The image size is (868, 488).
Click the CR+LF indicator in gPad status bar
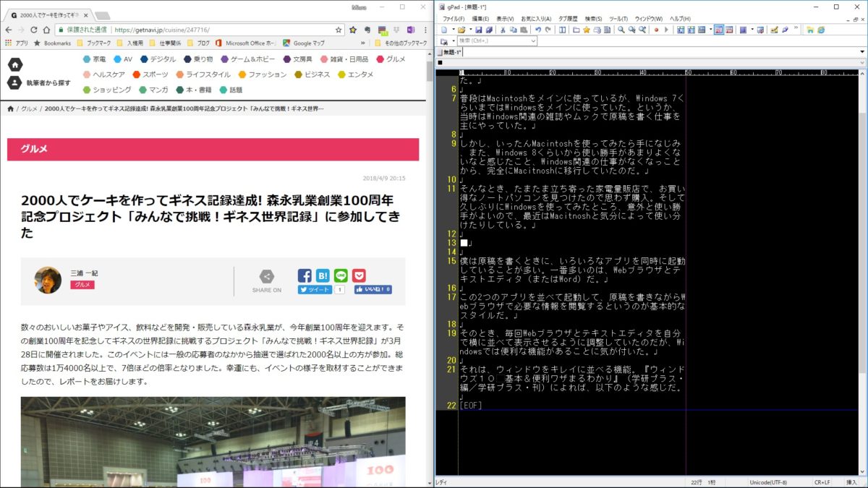coord(822,482)
